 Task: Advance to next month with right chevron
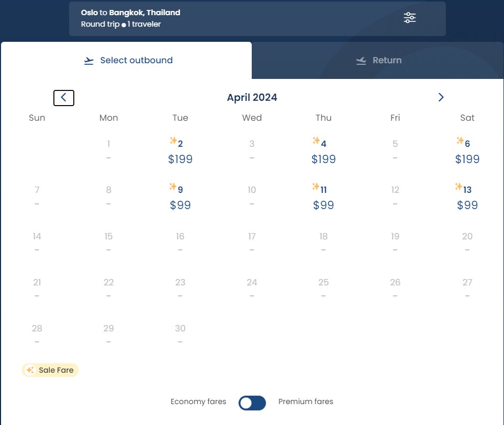click(441, 97)
